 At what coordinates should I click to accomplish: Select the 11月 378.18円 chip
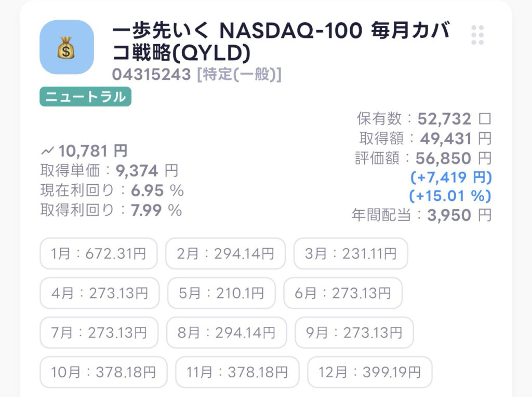coord(237,372)
